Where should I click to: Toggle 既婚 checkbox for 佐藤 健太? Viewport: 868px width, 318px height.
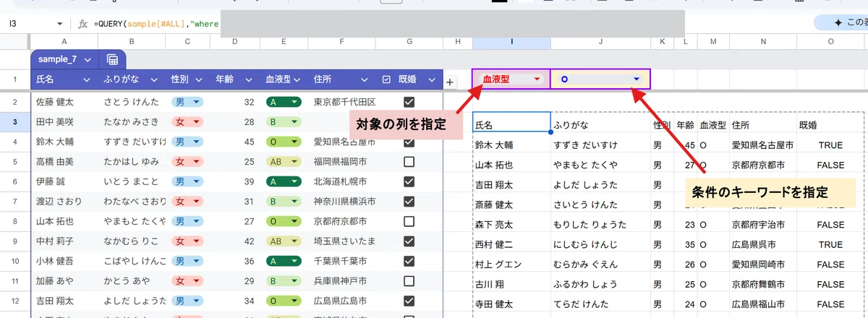(x=409, y=103)
